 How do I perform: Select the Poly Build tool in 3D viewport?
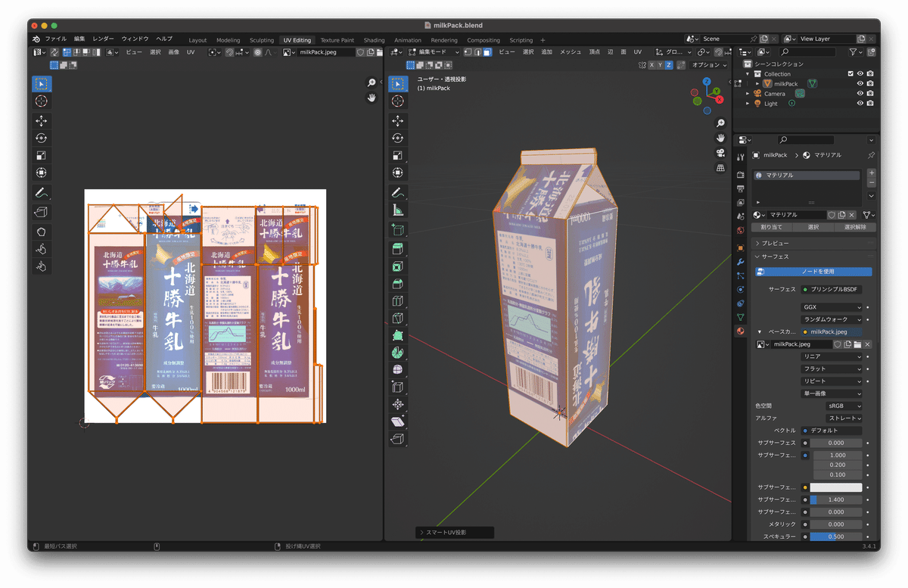click(x=398, y=336)
